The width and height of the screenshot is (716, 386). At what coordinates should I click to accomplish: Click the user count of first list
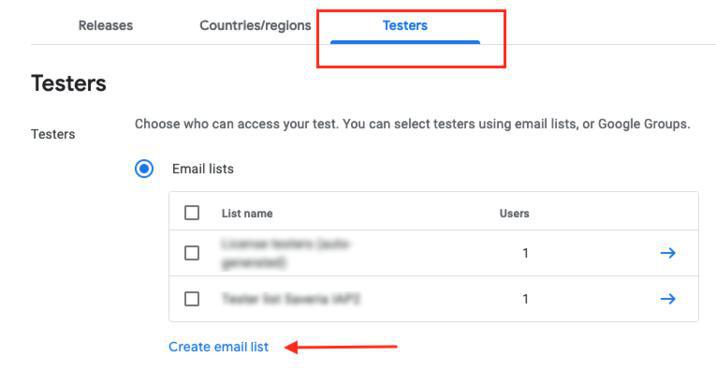[526, 253]
